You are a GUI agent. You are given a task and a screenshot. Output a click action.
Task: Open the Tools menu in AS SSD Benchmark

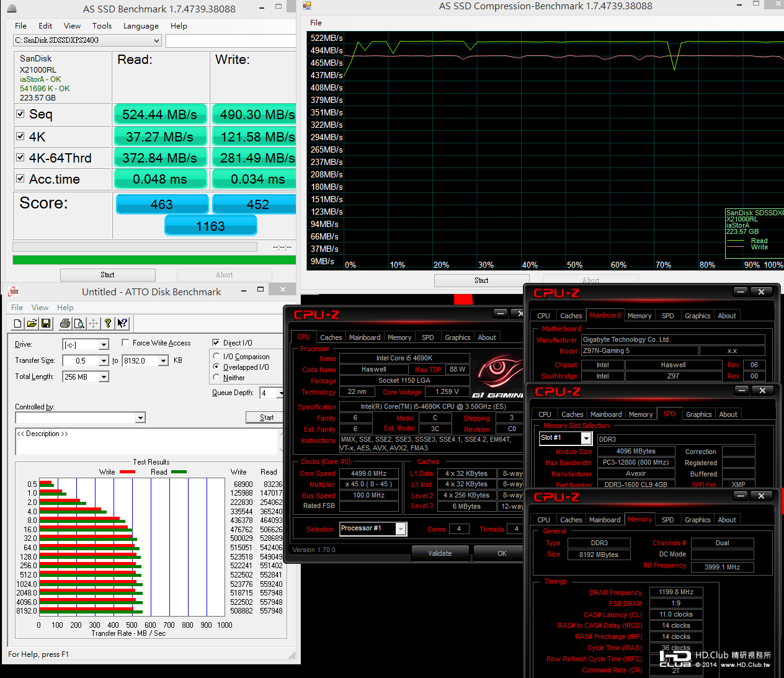(x=102, y=26)
